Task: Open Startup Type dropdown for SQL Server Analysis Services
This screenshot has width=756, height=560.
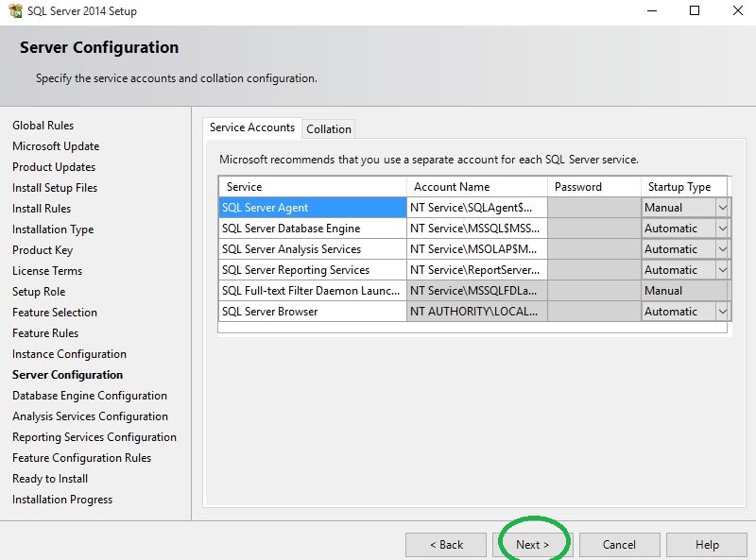Action: tap(722, 249)
